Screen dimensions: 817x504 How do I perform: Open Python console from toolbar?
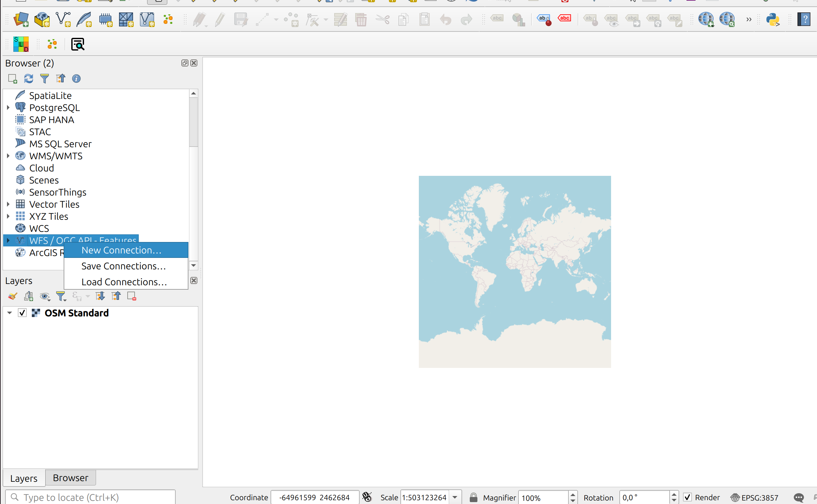pos(772,19)
